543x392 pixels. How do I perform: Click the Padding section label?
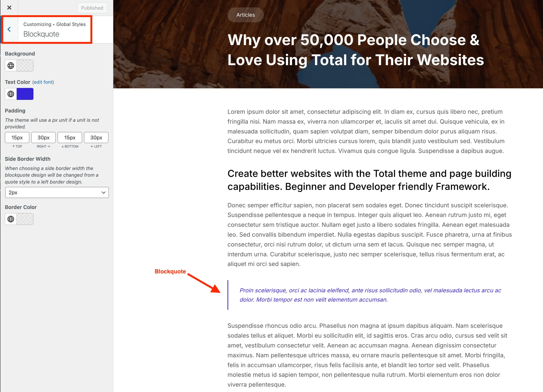[x=15, y=111]
